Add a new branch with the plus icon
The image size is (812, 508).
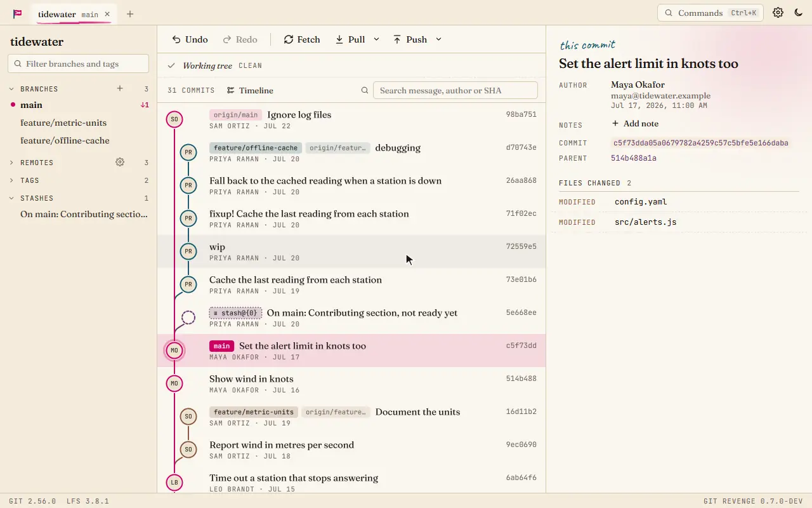[x=120, y=89]
